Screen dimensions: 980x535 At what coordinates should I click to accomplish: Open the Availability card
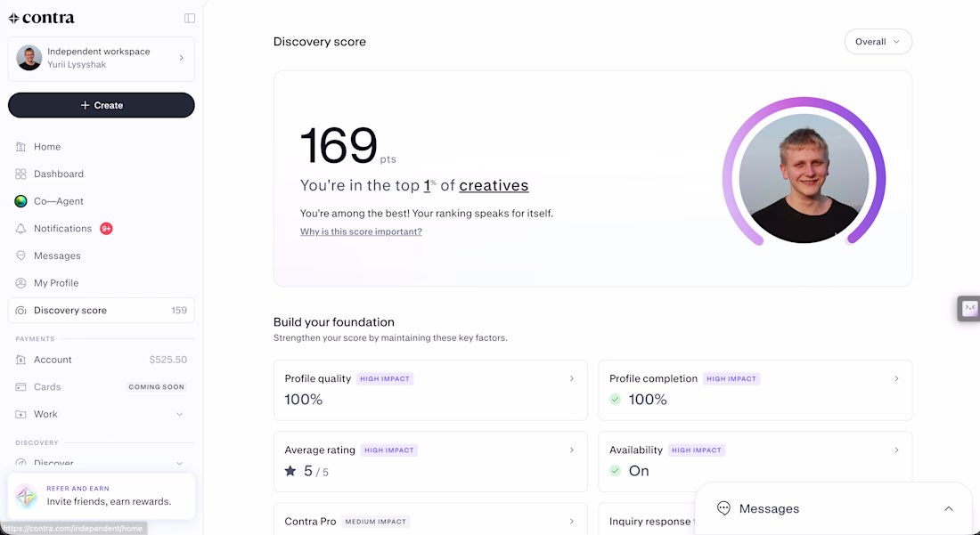tap(755, 461)
